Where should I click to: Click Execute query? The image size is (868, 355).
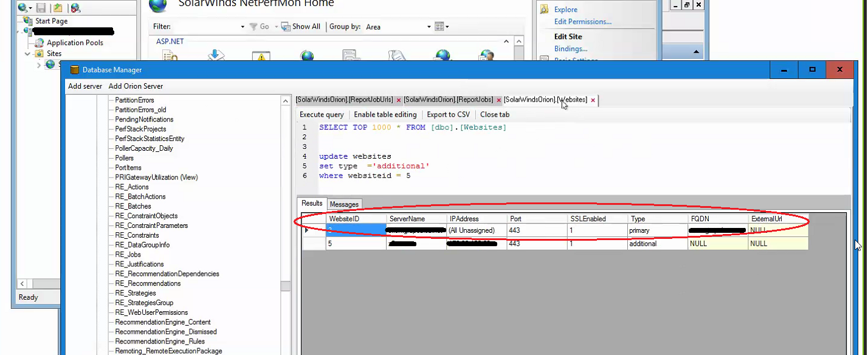[321, 114]
